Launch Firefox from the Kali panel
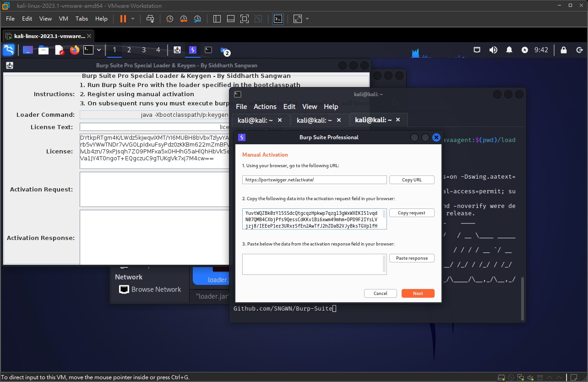588x382 pixels. tap(74, 50)
